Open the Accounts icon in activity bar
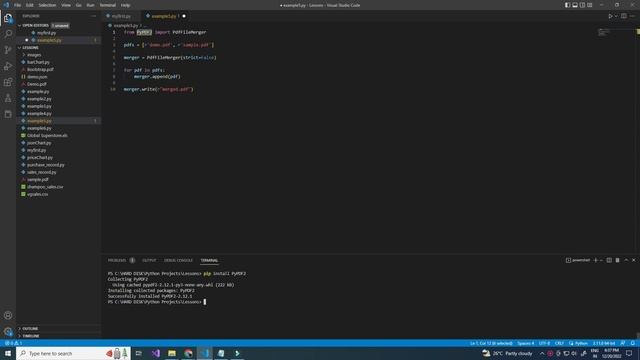The width and height of the screenshot is (640, 360). coord(8,315)
